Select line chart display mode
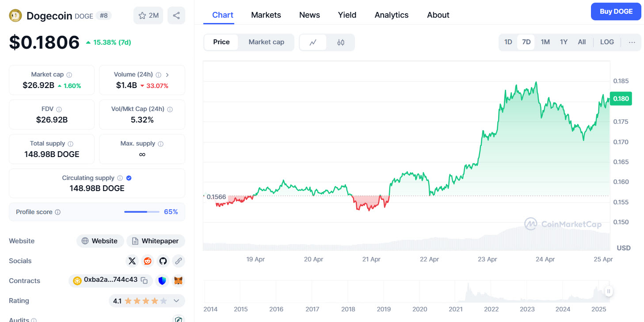Screen dimensions: 644x322 (313, 42)
